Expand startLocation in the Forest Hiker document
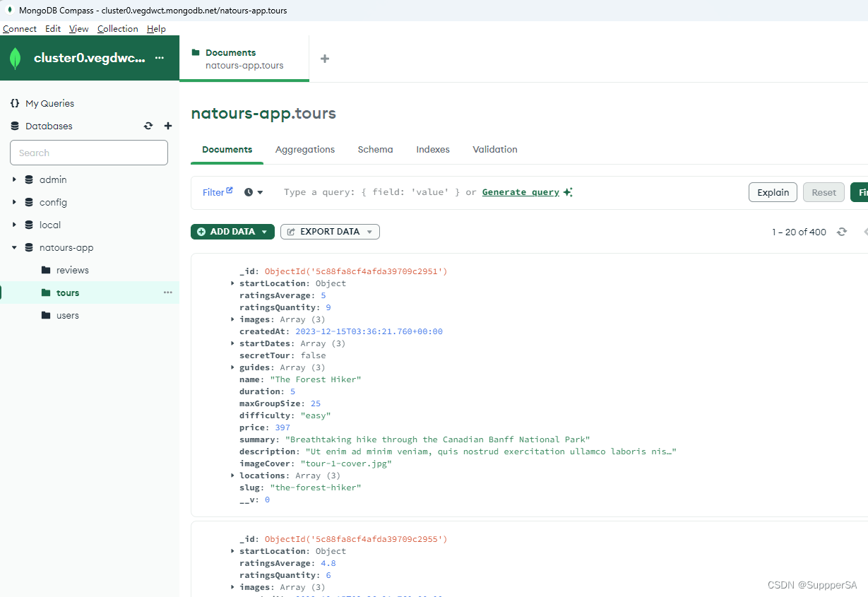 [233, 283]
